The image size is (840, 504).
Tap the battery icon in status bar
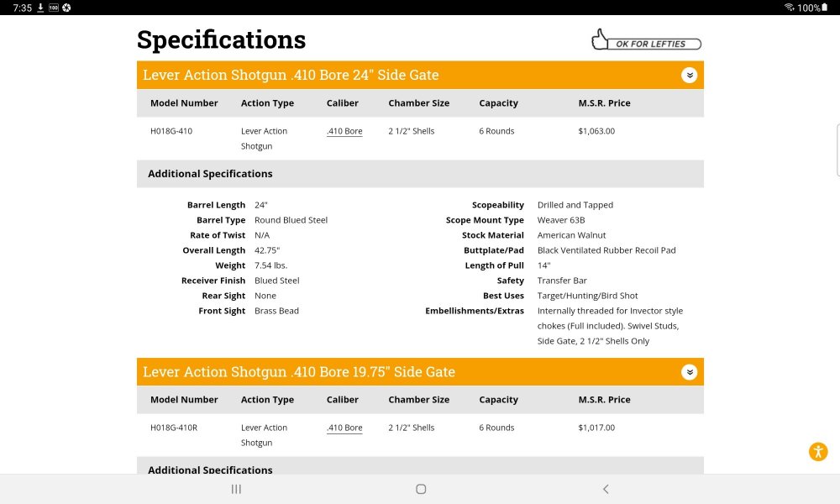click(825, 8)
